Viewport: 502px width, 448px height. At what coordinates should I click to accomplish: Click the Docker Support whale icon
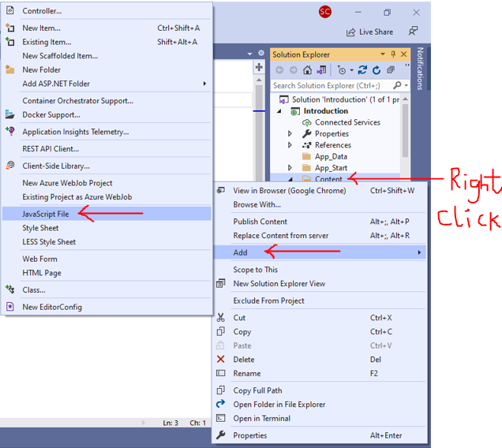10,114
